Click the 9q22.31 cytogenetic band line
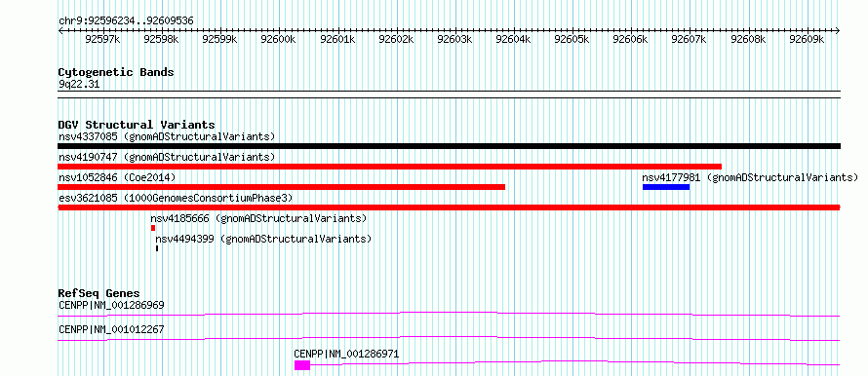The height and width of the screenshot is (376, 868). pos(449,94)
